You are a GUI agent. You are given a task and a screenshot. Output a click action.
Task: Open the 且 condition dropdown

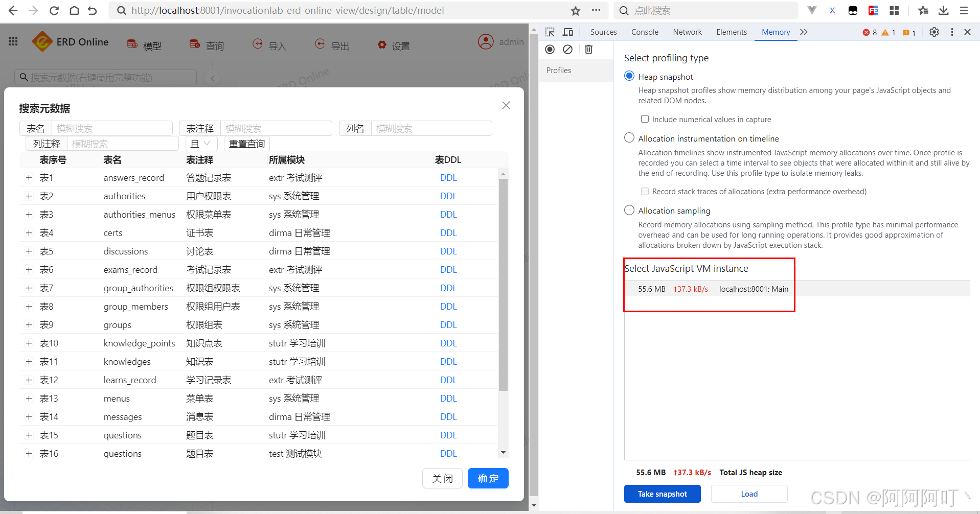pyautogui.click(x=201, y=143)
